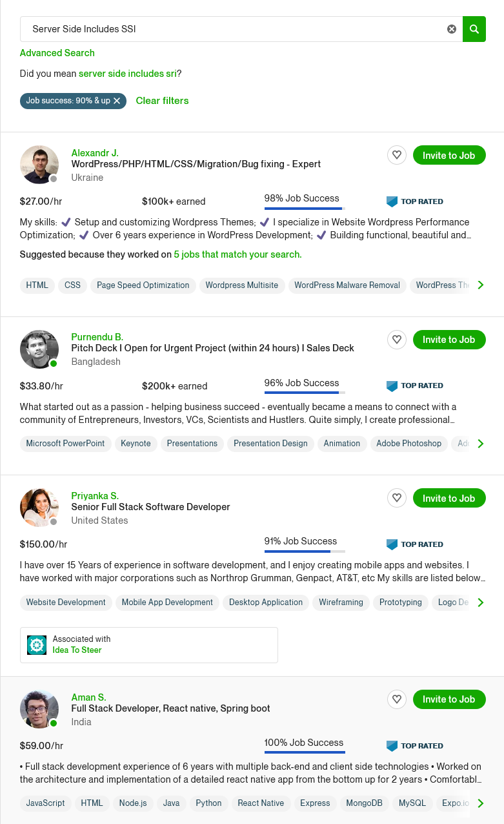The image size is (504, 824).
Task: Toggle heart for Priyanka S.
Action: click(397, 498)
